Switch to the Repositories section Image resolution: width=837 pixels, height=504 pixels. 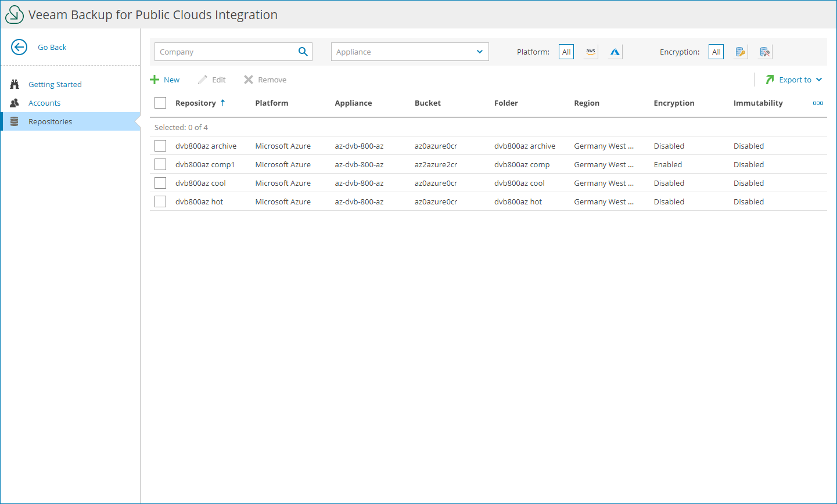click(51, 121)
